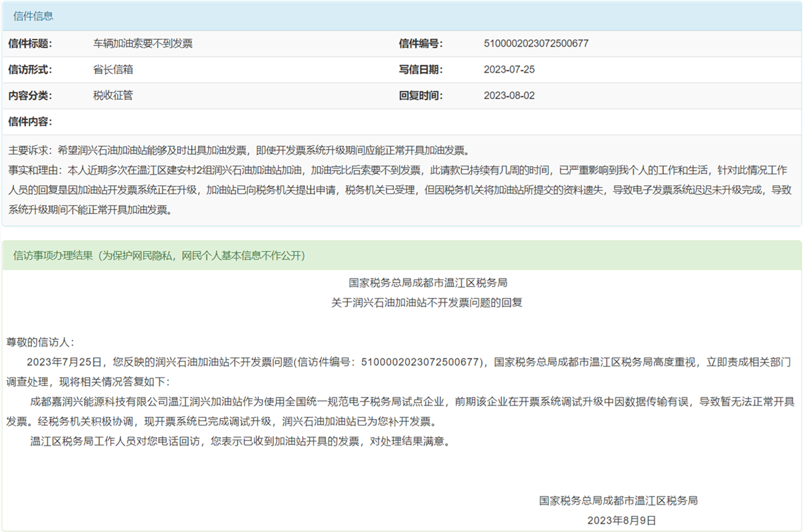
Task: Click the date 2023-07-25
Action: [x=509, y=70]
